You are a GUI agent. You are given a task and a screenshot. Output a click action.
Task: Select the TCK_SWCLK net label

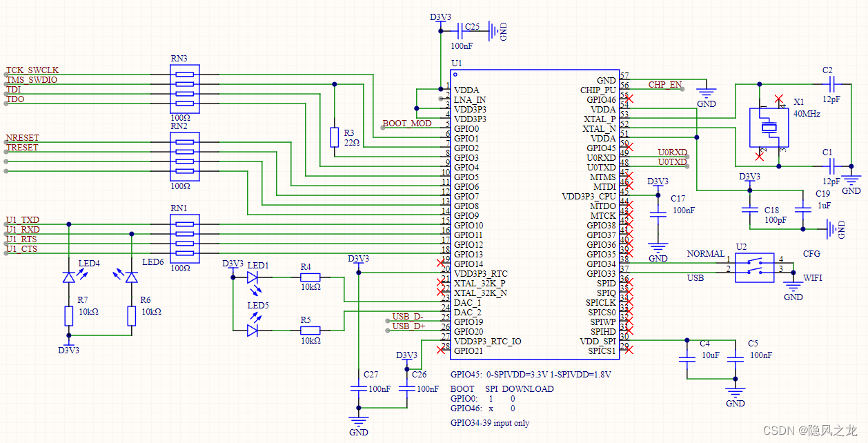point(32,70)
